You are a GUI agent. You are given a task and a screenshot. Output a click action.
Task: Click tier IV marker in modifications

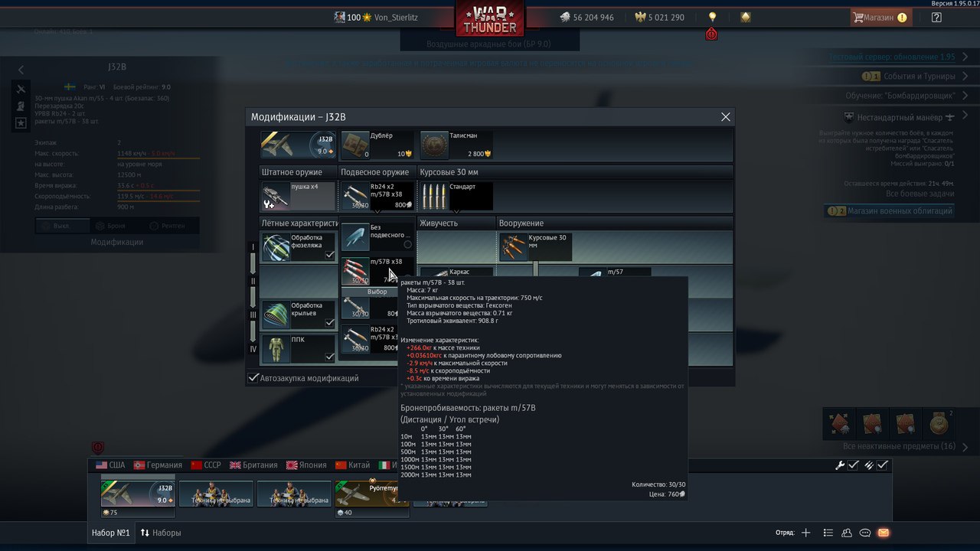pyautogui.click(x=253, y=349)
